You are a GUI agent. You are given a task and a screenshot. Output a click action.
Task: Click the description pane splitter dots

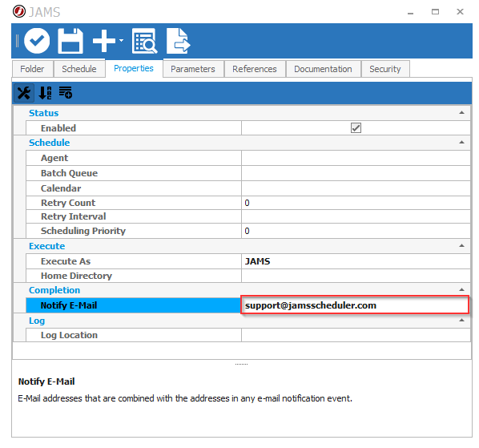pos(241,365)
